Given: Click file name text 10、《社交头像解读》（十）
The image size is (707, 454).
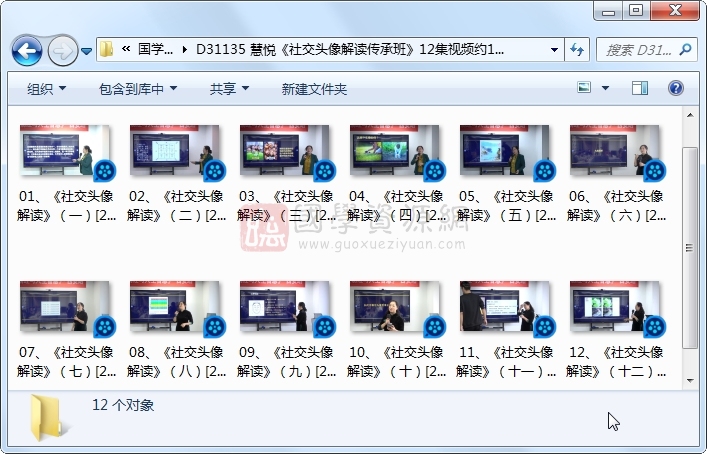Looking at the screenshot, I should [396, 362].
